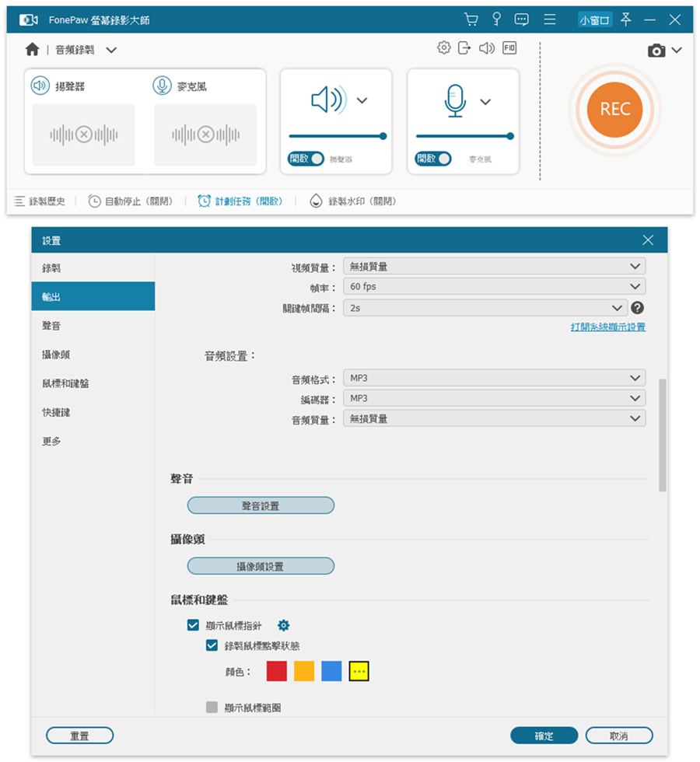Toggle the system sound 開啟 switch

[x=306, y=159]
